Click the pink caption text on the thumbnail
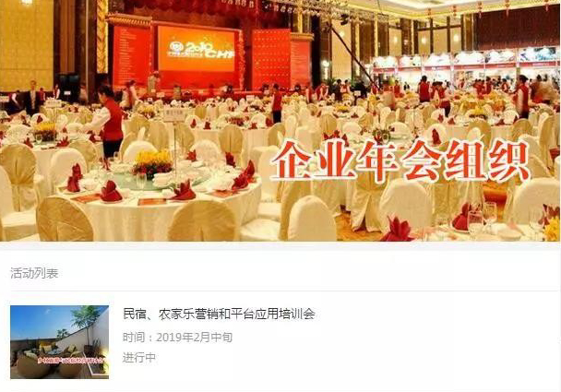The height and width of the screenshot is (392, 561). (x=70, y=360)
